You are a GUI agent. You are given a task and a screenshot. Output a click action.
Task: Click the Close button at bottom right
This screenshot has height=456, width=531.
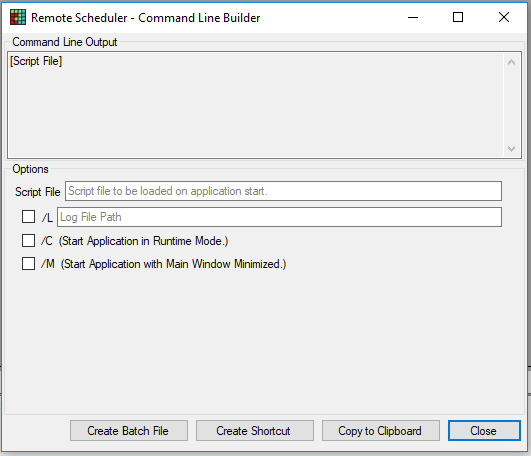click(484, 431)
